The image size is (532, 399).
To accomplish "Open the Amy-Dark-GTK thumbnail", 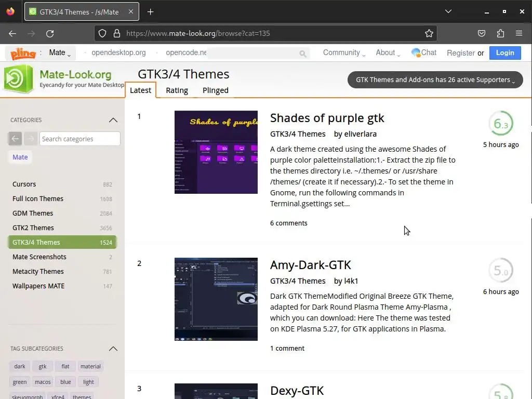I will coord(216,299).
